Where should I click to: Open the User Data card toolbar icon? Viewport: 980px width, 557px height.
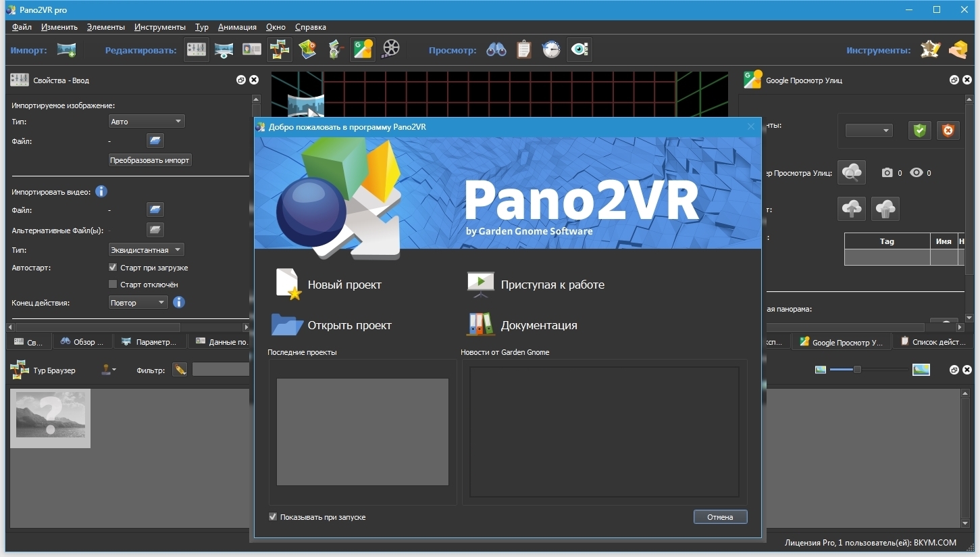252,50
